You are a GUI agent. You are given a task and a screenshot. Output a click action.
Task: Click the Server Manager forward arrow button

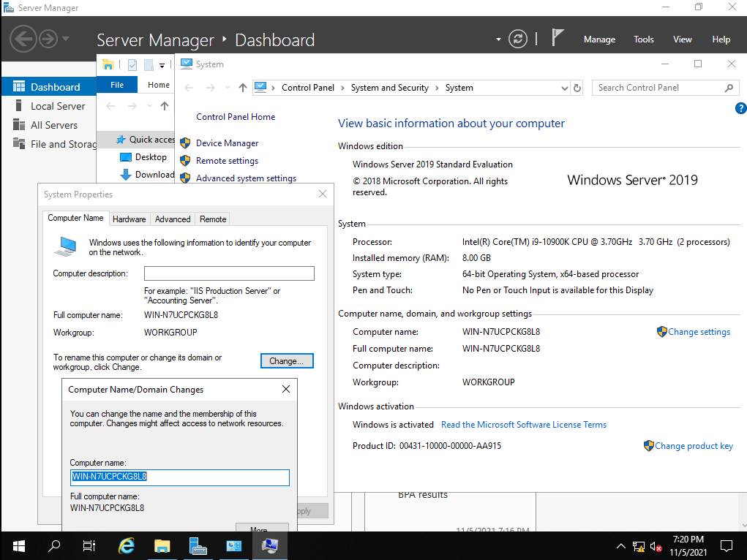coord(48,39)
